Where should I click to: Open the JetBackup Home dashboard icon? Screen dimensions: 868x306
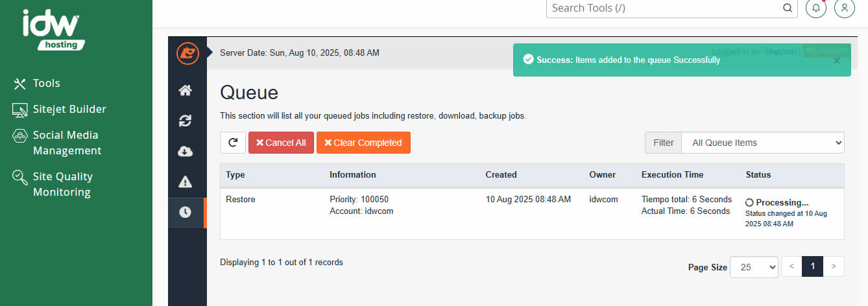click(x=186, y=91)
